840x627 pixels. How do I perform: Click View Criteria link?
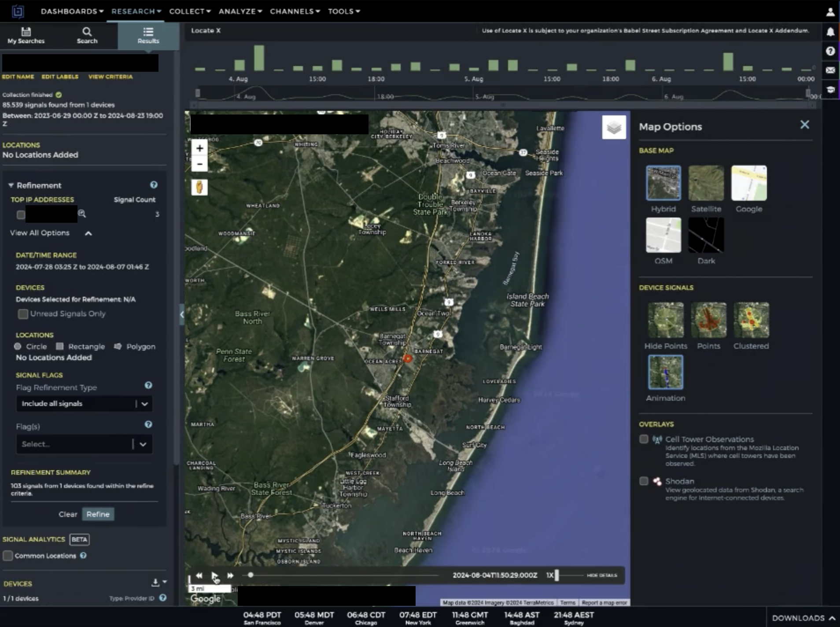111,77
